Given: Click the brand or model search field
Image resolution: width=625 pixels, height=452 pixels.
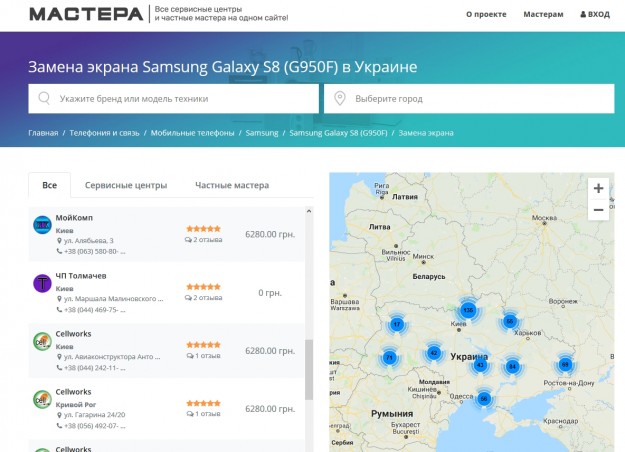Looking at the screenshot, I should (x=174, y=99).
